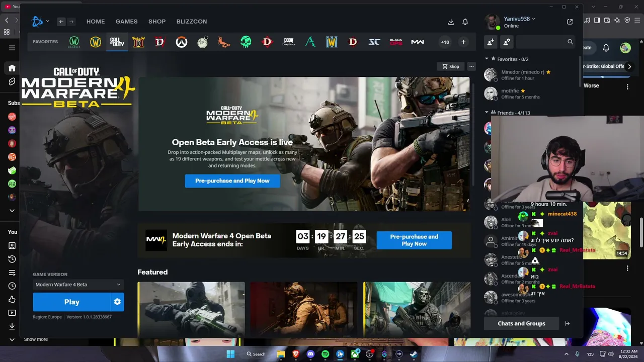The image size is (644, 362).
Task: Go back with the Battle.net back arrow
Action: [61, 22]
